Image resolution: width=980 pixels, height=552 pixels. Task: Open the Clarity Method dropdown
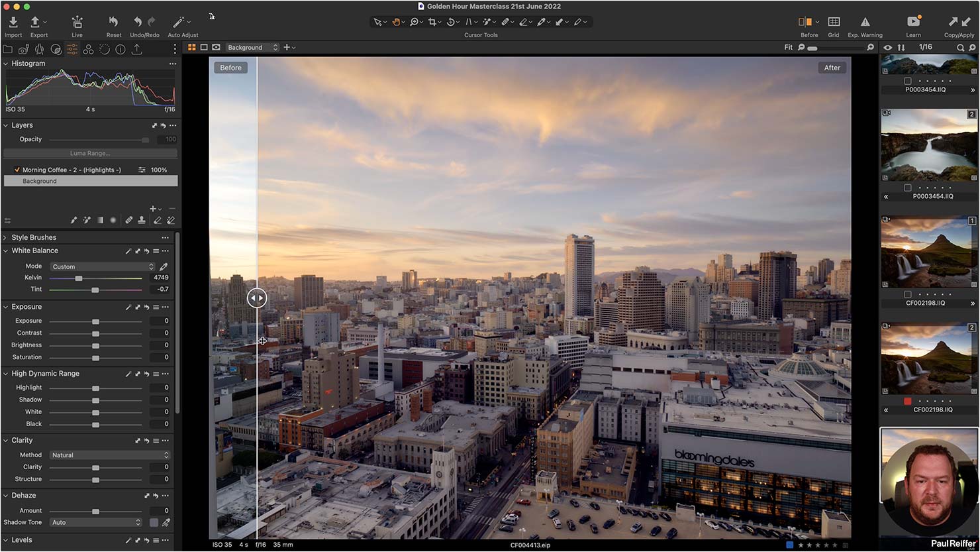click(111, 455)
